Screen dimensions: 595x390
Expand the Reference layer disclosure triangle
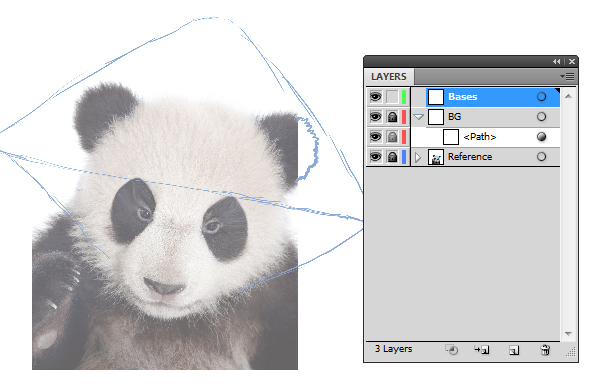tap(418, 157)
